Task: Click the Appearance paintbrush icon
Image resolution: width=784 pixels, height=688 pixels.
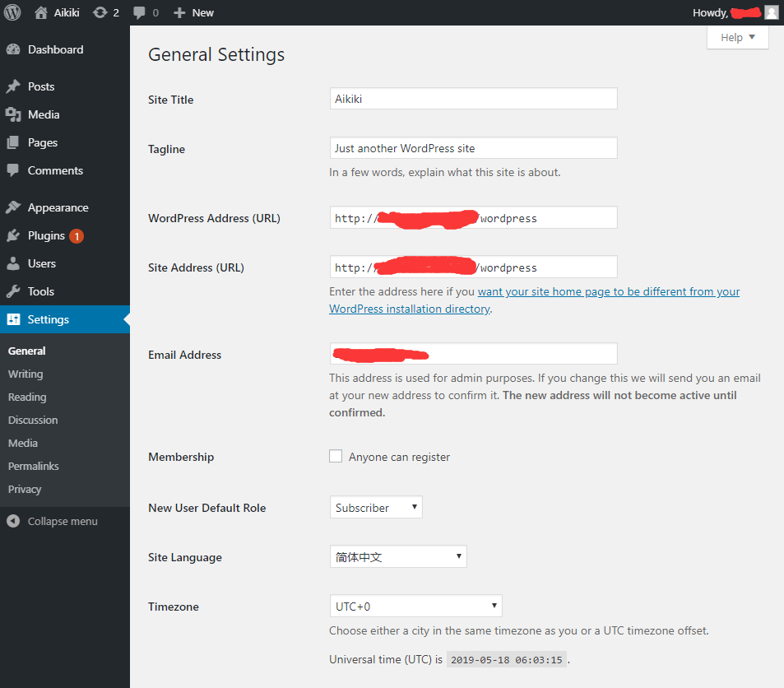Action: pos(13,207)
